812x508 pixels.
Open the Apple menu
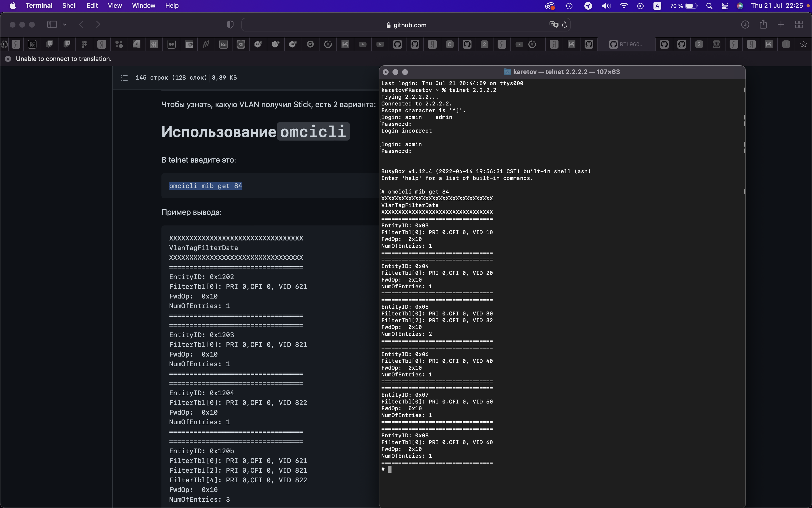pyautogui.click(x=13, y=6)
